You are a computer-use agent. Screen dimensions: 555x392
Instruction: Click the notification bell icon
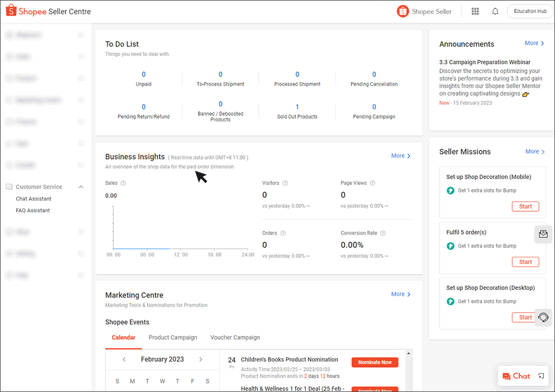495,11
